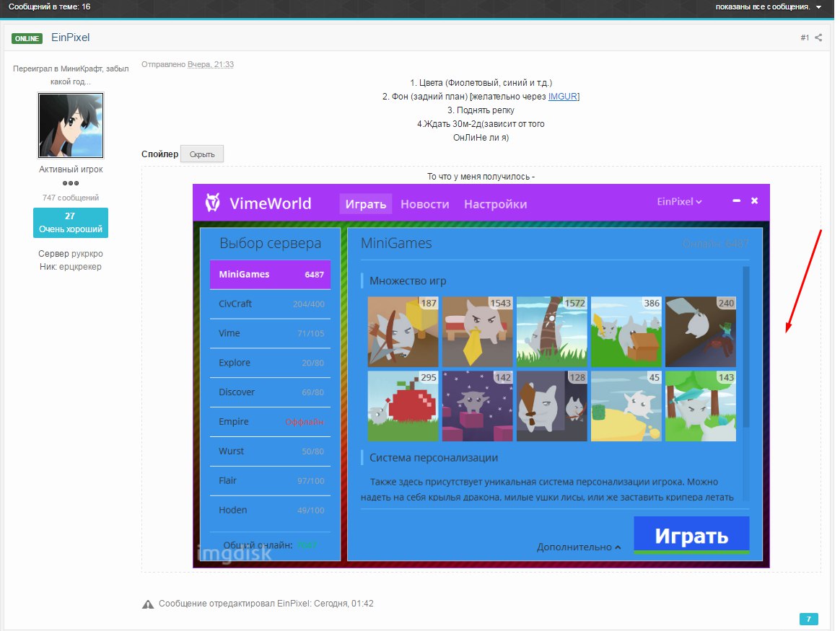This screenshot has height=631, width=840.
Task: Click the Система персонализации heading
Action: (434, 458)
